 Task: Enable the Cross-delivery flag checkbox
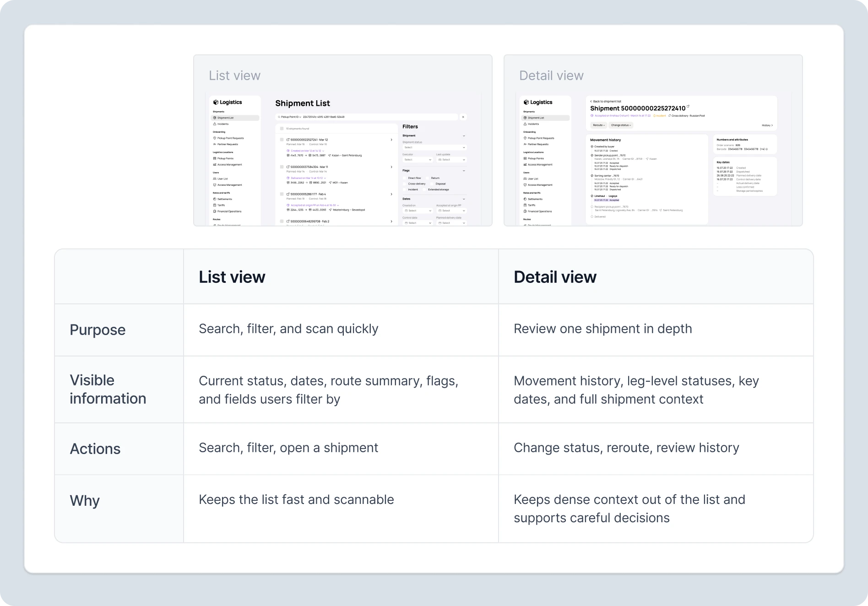(x=405, y=184)
